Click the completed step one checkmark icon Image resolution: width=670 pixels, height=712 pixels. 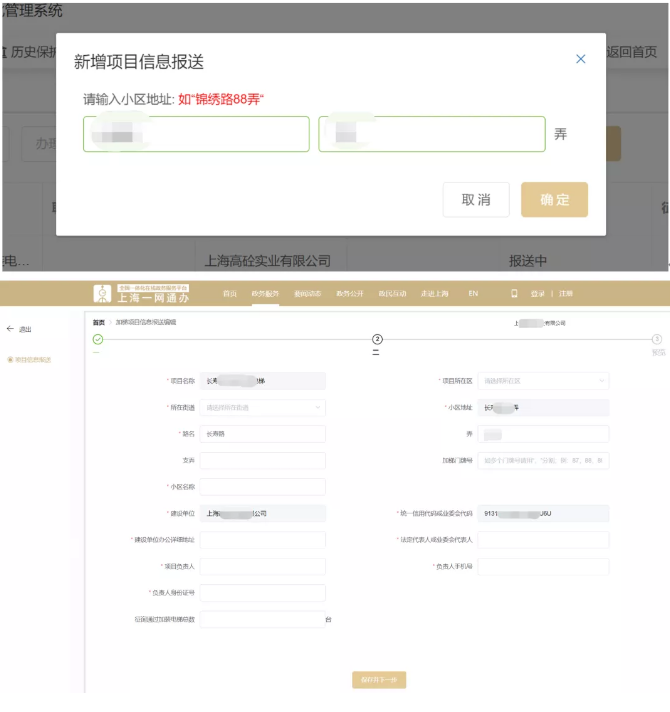tap(98, 340)
